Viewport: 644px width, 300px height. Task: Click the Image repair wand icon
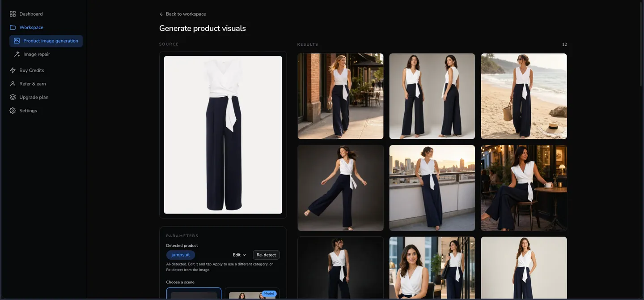tap(17, 54)
